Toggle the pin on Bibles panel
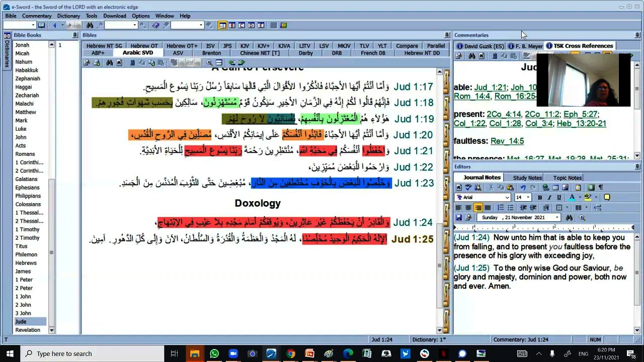 pos(447,35)
